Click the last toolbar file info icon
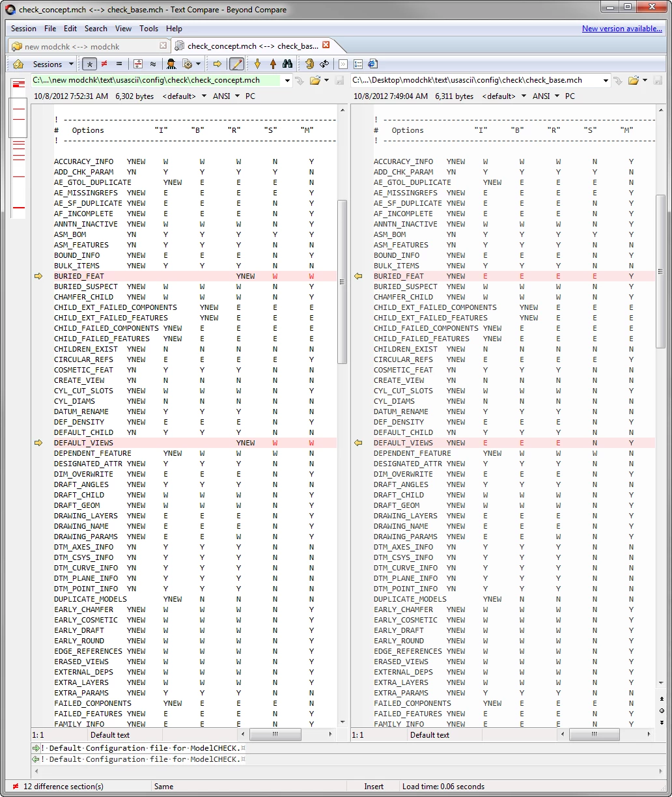Viewport: 672px width, 797px height. (x=373, y=64)
